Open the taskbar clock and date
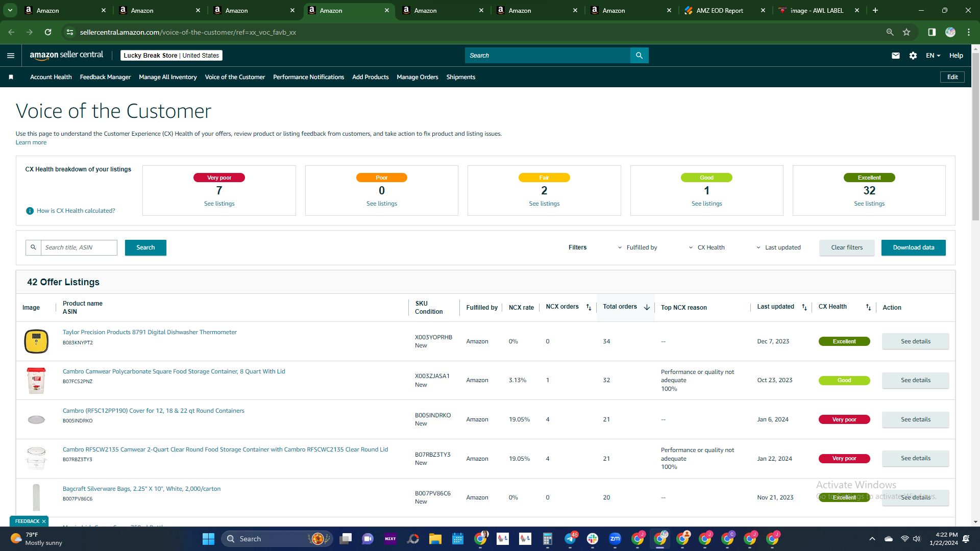980x551 pixels. pos(944,539)
